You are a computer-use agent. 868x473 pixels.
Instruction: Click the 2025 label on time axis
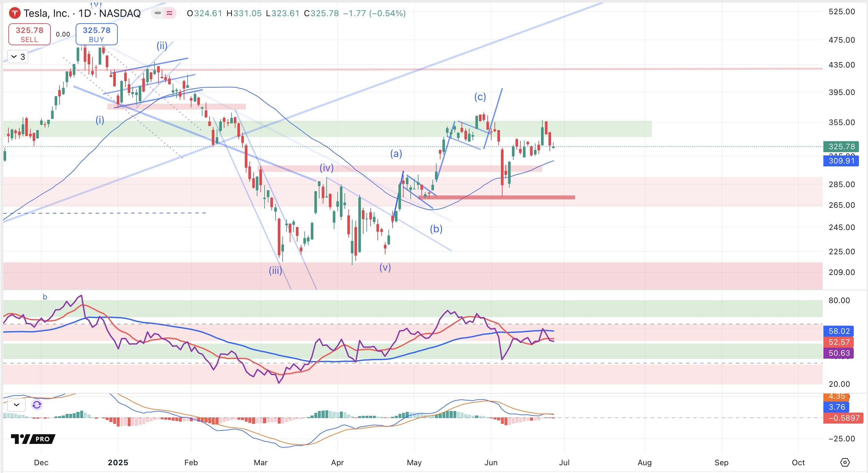[118, 463]
